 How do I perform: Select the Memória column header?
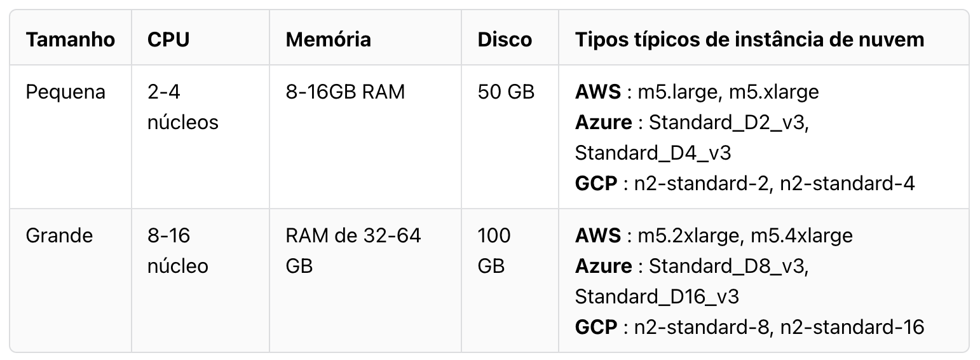(x=328, y=39)
